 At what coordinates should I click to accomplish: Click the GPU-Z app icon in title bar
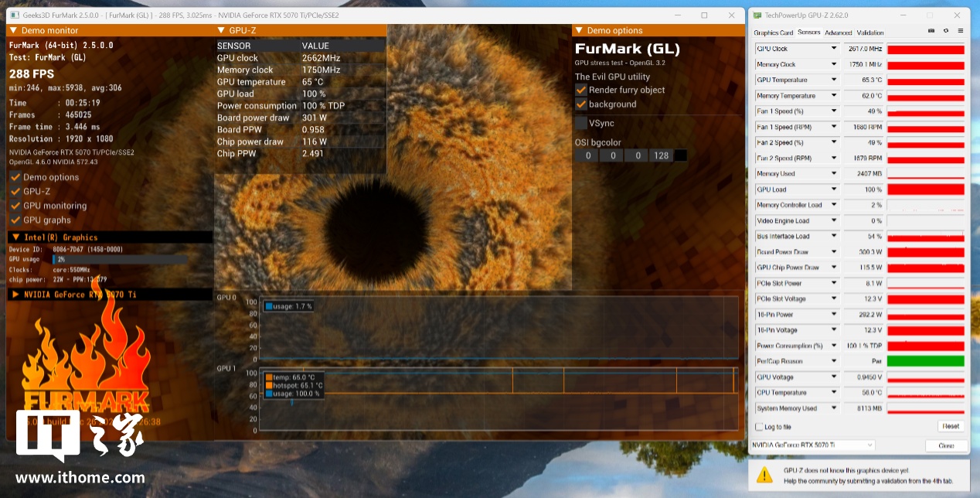(757, 15)
